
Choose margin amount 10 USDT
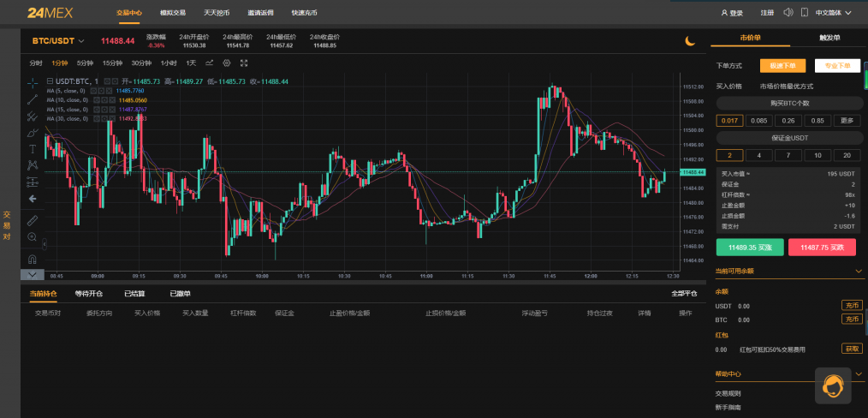pyautogui.click(x=818, y=155)
